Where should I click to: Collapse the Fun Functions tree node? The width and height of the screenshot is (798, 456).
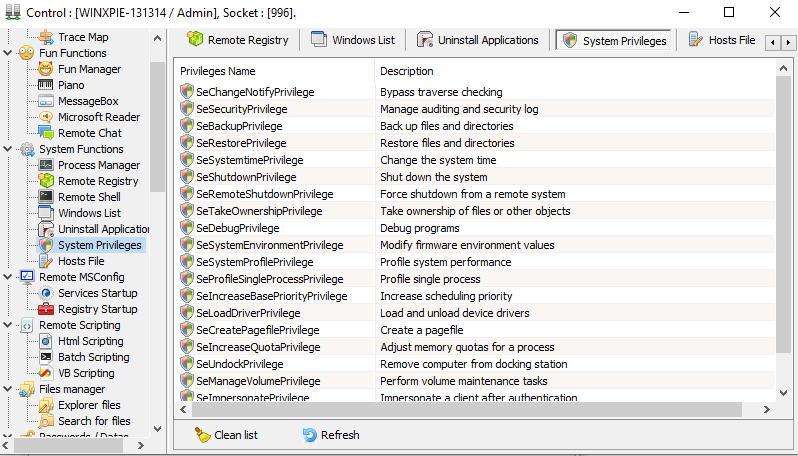pos(9,53)
